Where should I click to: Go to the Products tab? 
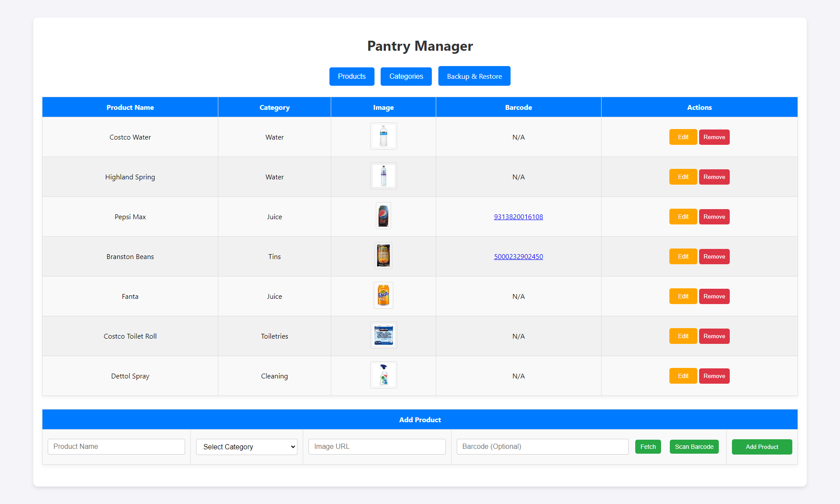click(352, 77)
